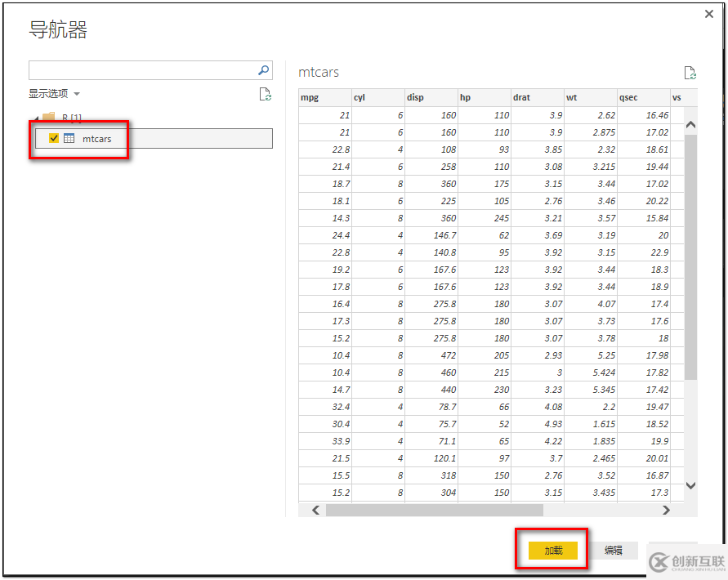Click the hp cell 230
Viewport: 728px width, 580px height.
click(x=485, y=390)
